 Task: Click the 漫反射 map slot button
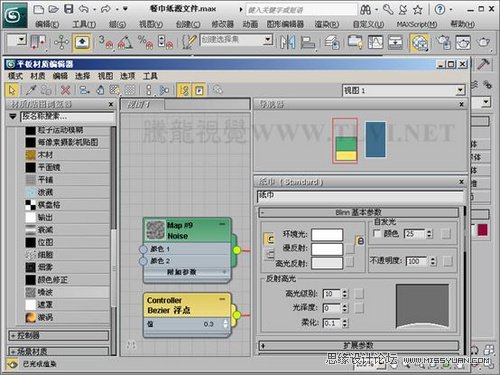(x=350, y=249)
